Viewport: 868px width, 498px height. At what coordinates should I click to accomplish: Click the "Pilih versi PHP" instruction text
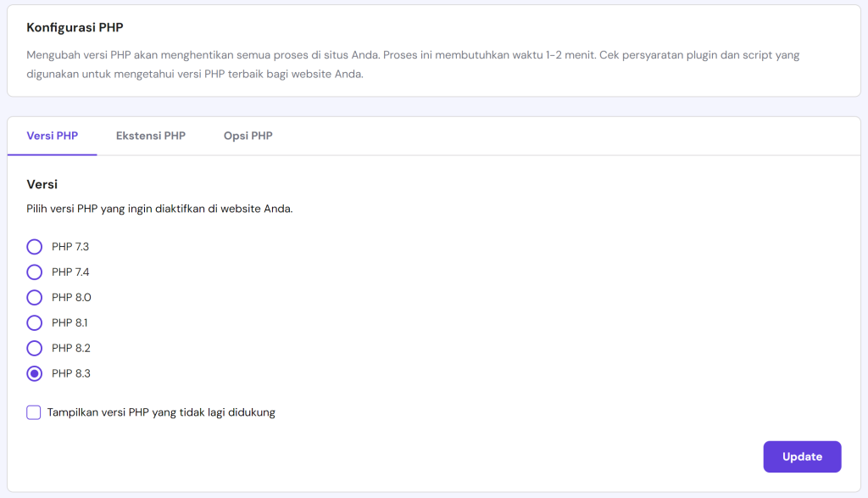pyautogui.click(x=159, y=209)
